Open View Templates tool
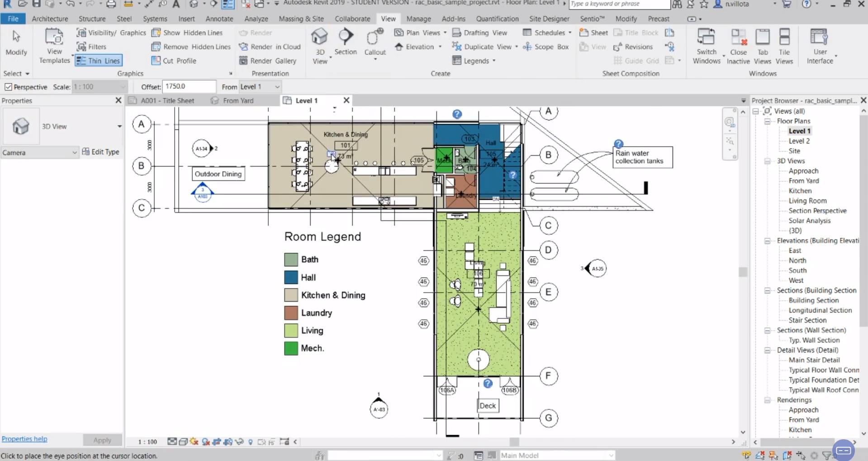The height and width of the screenshot is (461, 868). pos(54,38)
